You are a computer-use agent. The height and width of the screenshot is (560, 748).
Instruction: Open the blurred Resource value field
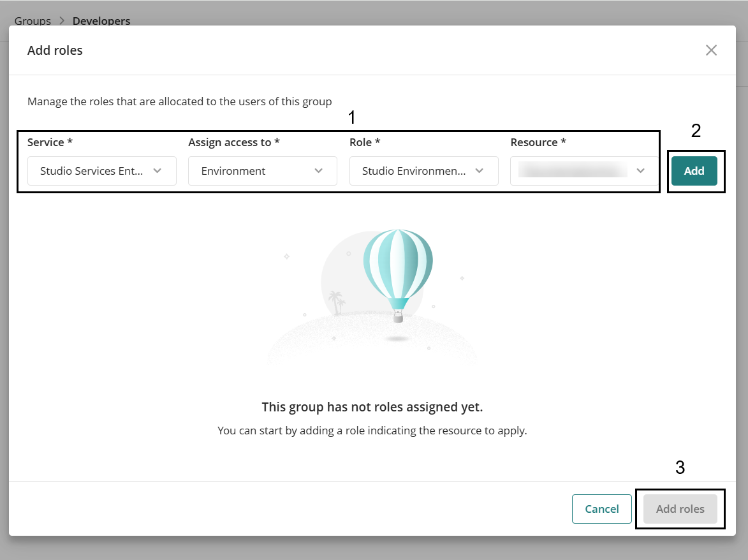[x=572, y=171]
